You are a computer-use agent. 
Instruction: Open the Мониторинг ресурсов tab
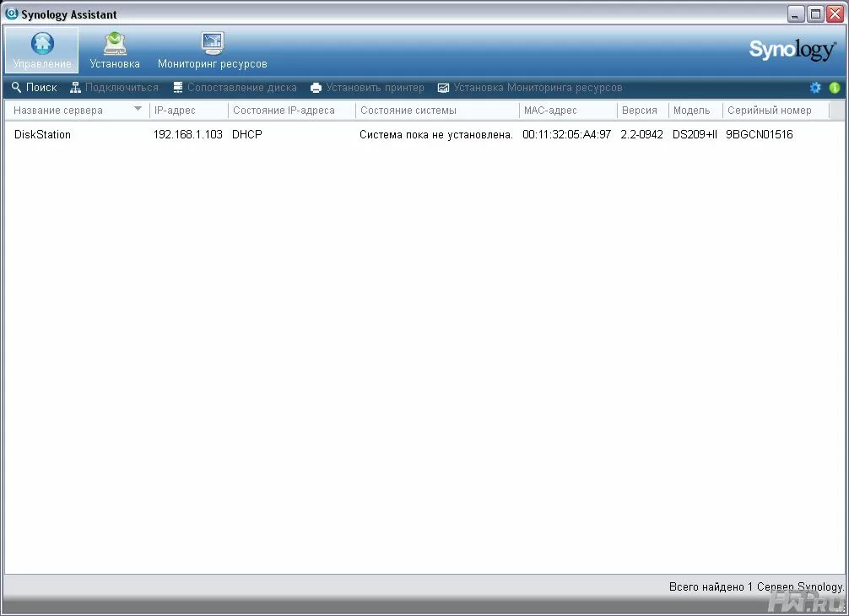pos(212,50)
